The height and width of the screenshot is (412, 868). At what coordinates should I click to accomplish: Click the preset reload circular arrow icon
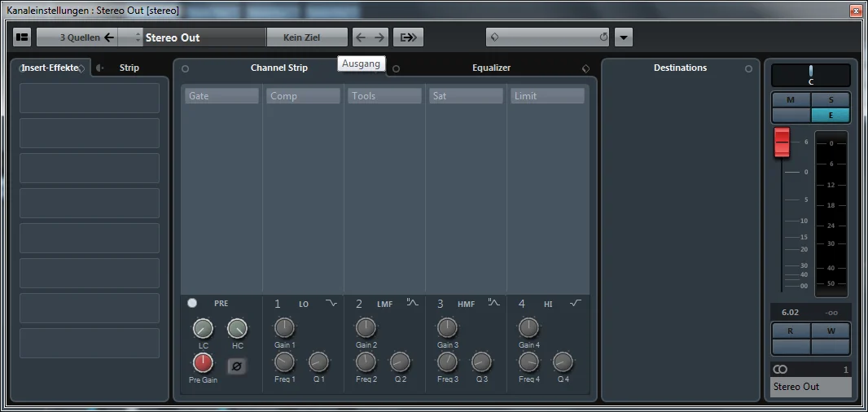tap(603, 37)
